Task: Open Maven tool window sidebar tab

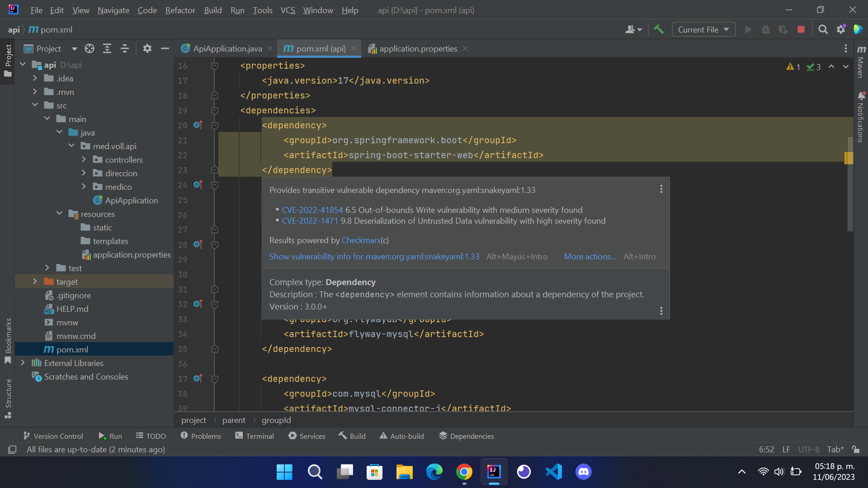Action: pos(861,61)
